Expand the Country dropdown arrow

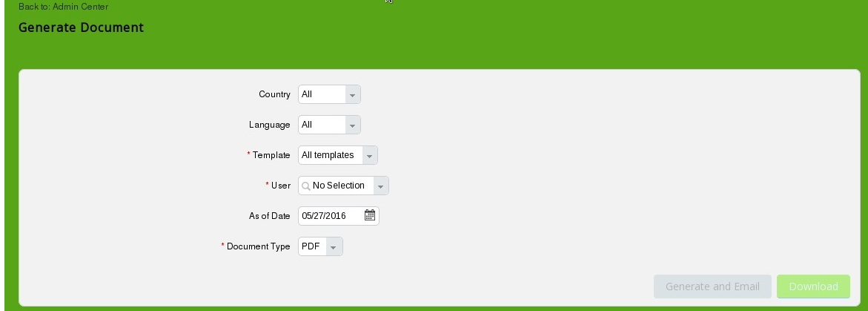click(353, 94)
